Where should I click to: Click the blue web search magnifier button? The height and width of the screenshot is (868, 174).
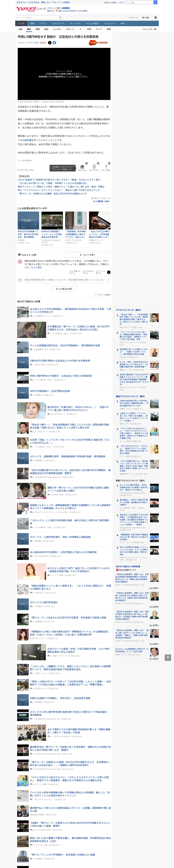coord(155,2)
